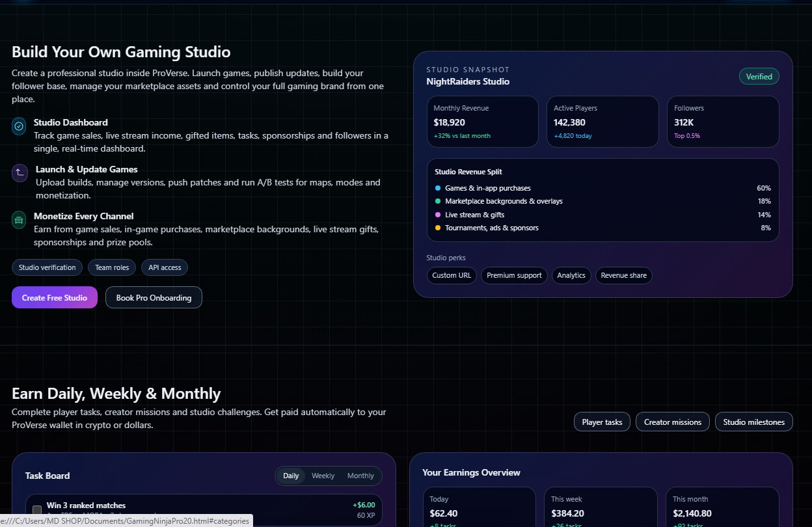Select the Revenue share perk chip

(x=623, y=275)
